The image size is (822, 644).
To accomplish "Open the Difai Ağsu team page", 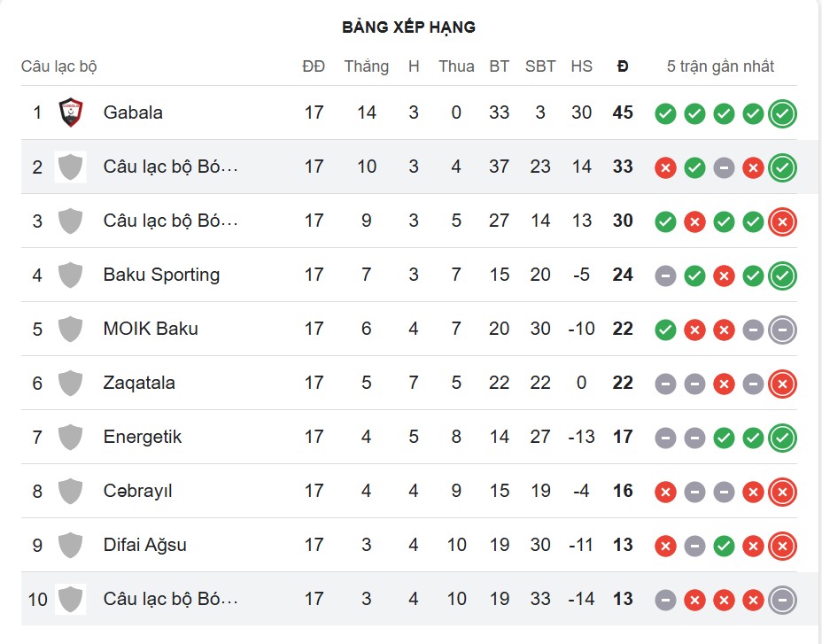I will tap(145, 545).
